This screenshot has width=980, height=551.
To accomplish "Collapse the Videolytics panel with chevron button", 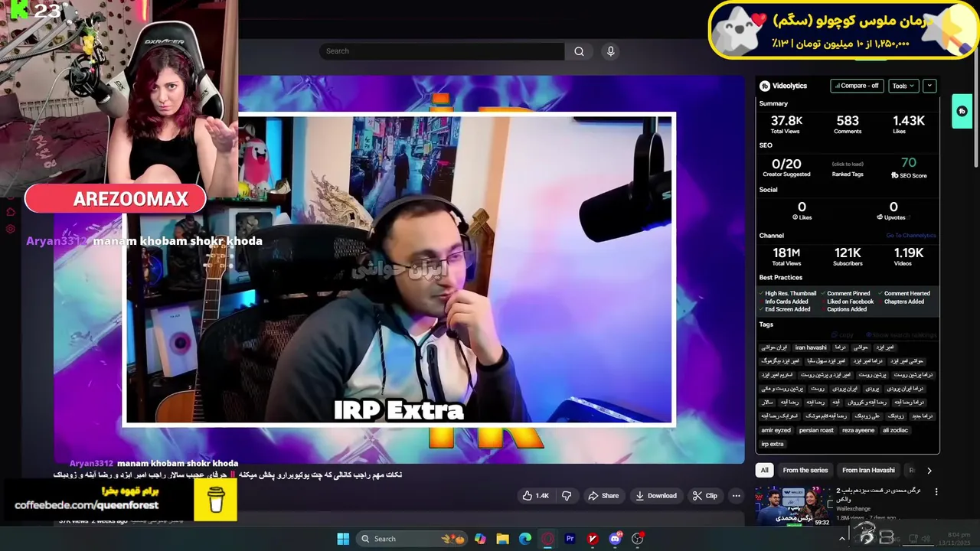I will click(929, 86).
